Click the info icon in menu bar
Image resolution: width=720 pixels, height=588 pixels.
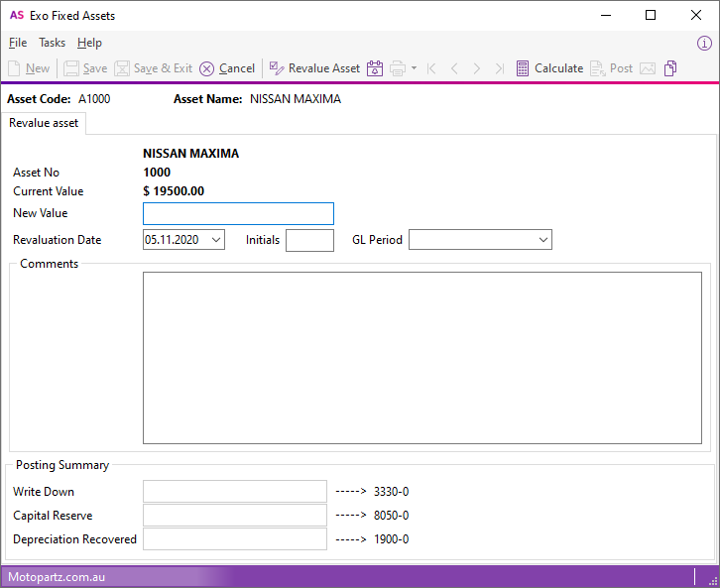click(704, 43)
